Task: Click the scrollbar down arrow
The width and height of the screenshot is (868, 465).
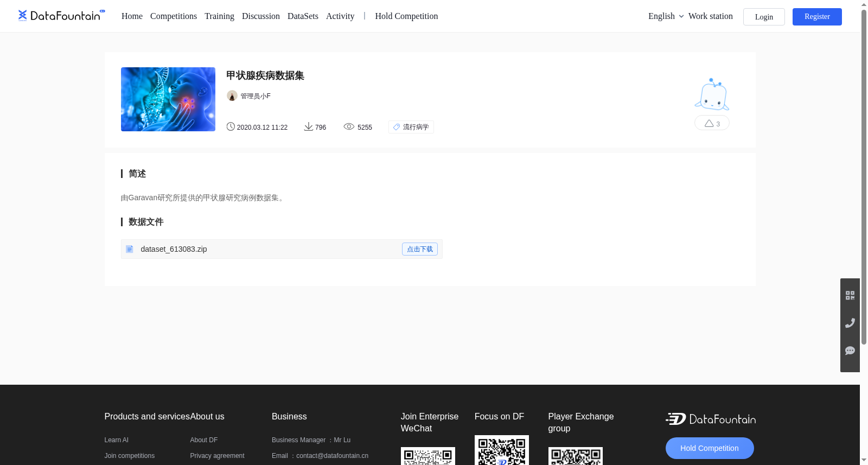Action: [x=864, y=460]
